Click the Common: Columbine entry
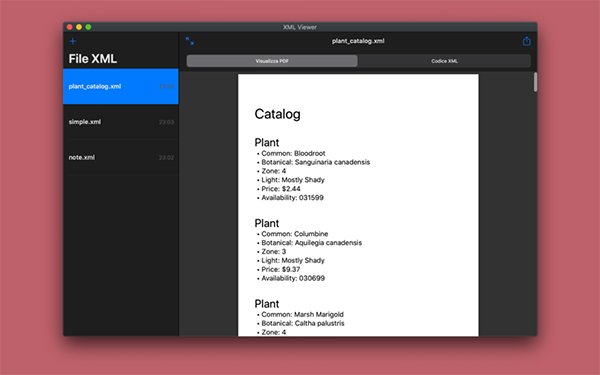This screenshot has width=600, height=375. (x=295, y=234)
